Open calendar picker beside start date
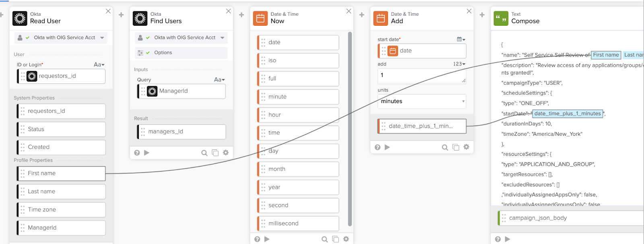Viewport: 644px width, 244px height. tap(461, 39)
